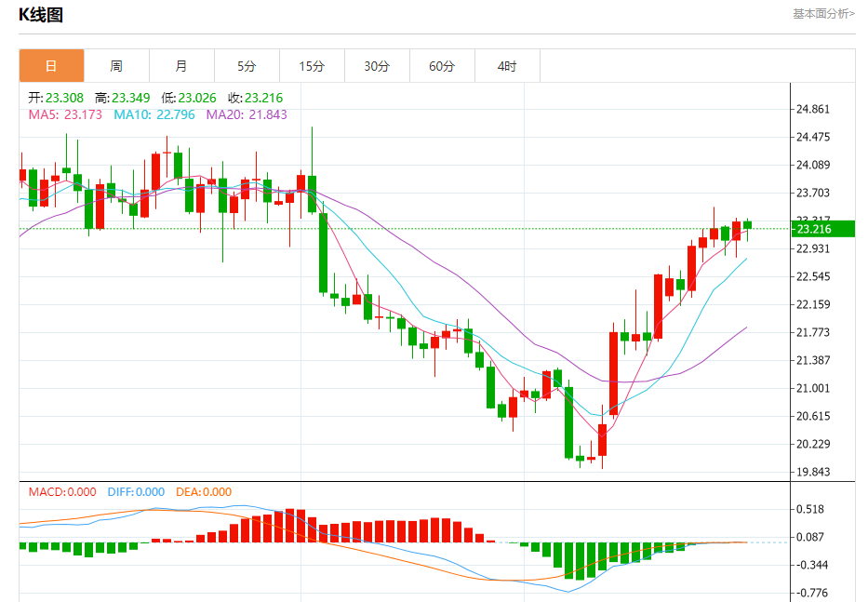
Task: Click the 20.229 price axis label
Action: coord(813,444)
